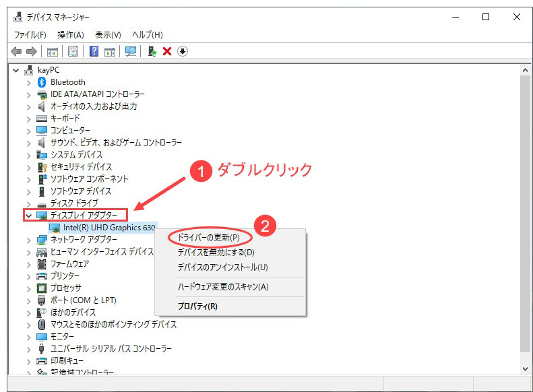Viewport: 533px width, 392px height.
Task: Choose デバイスを無効にする(D) from context menu
Action: (216, 253)
